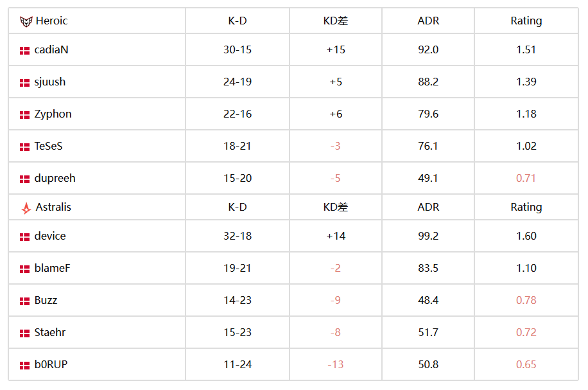Click the Heroic team logo icon

point(26,21)
